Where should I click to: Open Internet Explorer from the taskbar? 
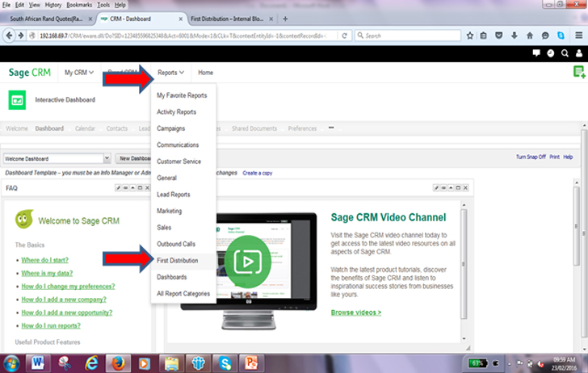point(91,363)
